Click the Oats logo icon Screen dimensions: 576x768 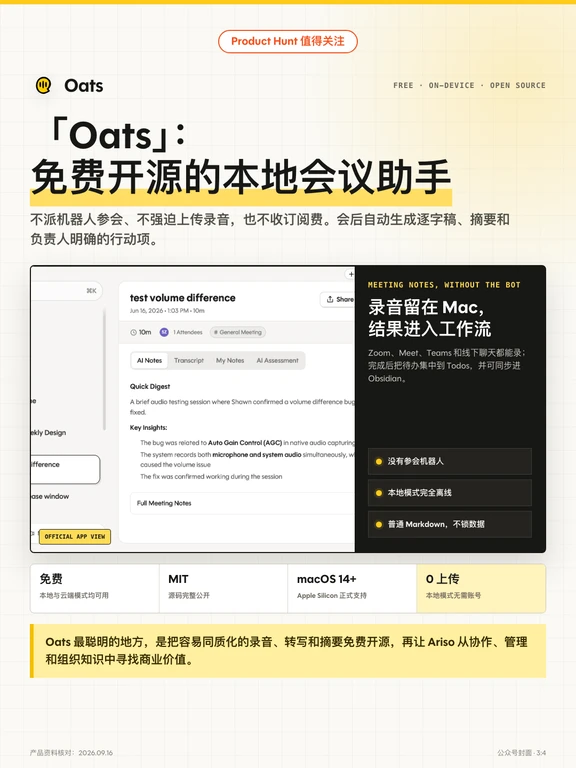point(44,85)
